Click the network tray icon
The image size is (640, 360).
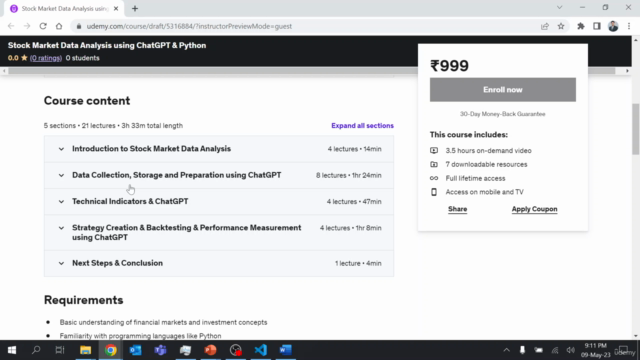[555, 350]
